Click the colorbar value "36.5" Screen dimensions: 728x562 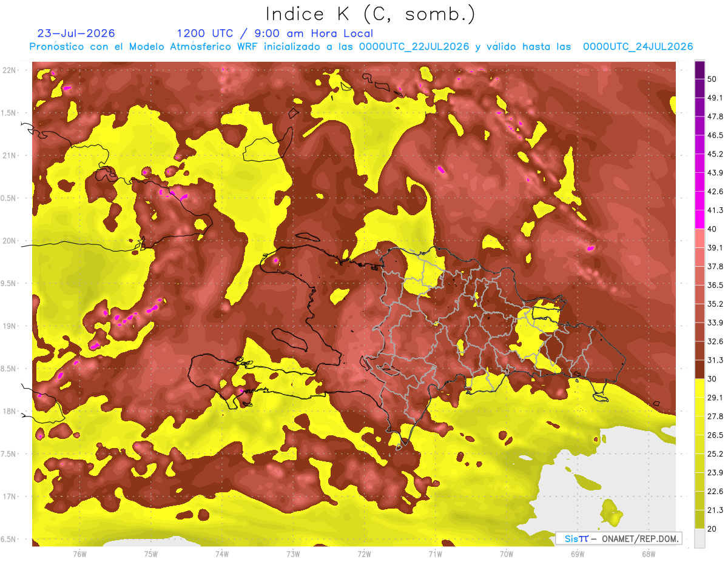click(x=715, y=285)
